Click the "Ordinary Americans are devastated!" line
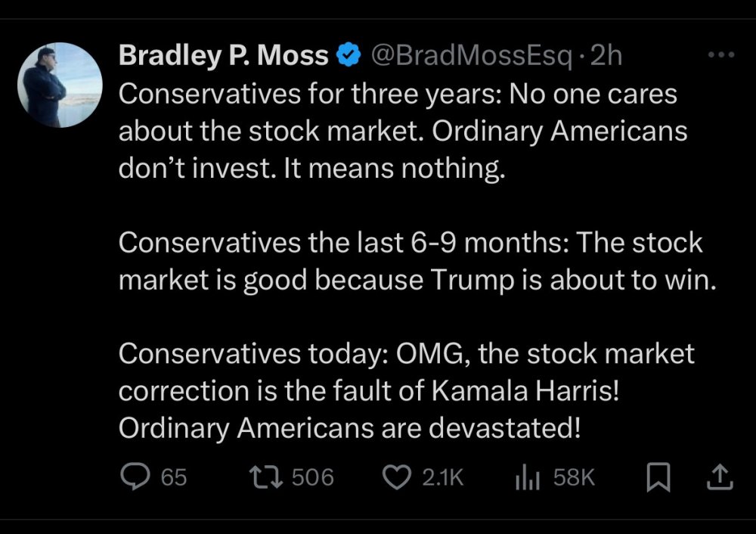 (x=349, y=428)
